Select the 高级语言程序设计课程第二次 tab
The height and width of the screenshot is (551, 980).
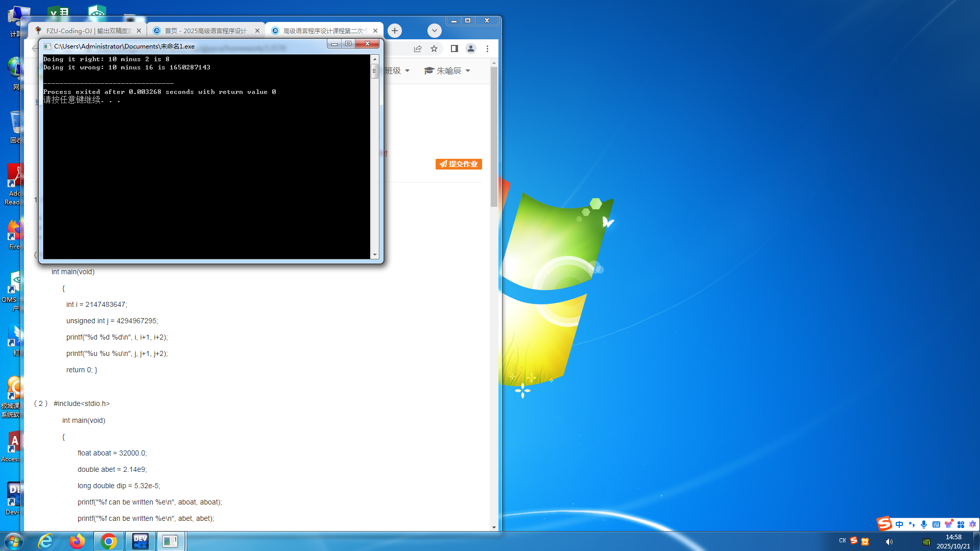(x=324, y=31)
